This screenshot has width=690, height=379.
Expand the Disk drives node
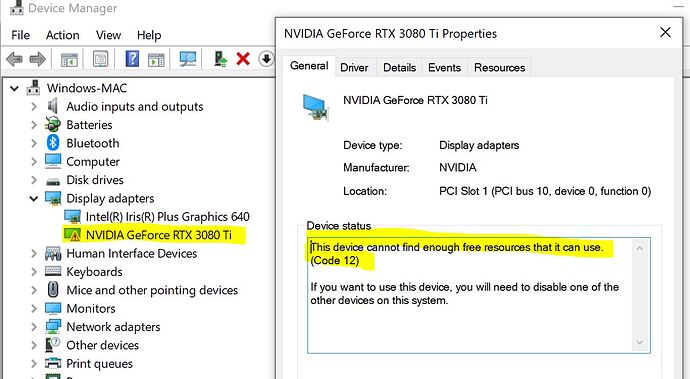[x=34, y=180]
